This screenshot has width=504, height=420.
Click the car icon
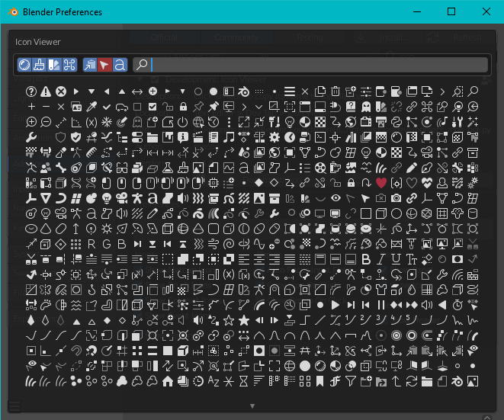click(122, 107)
